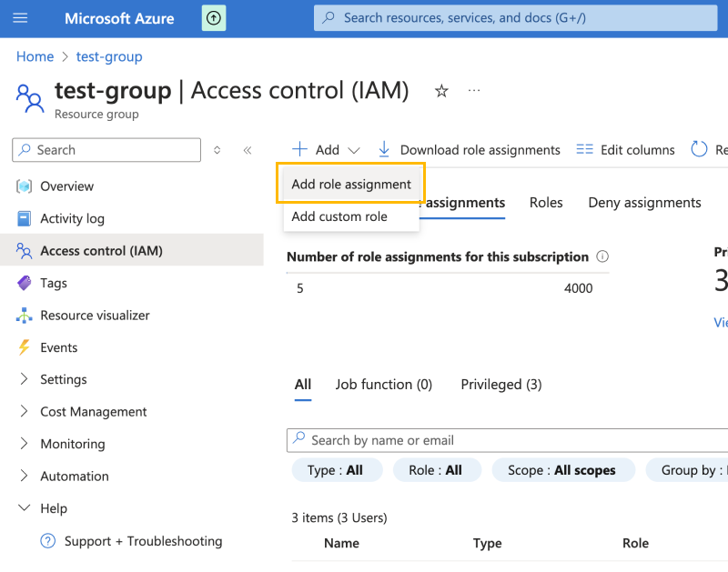Open the Activity log page
728x572 pixels.
pyautogui.click(x=73, y=218)
